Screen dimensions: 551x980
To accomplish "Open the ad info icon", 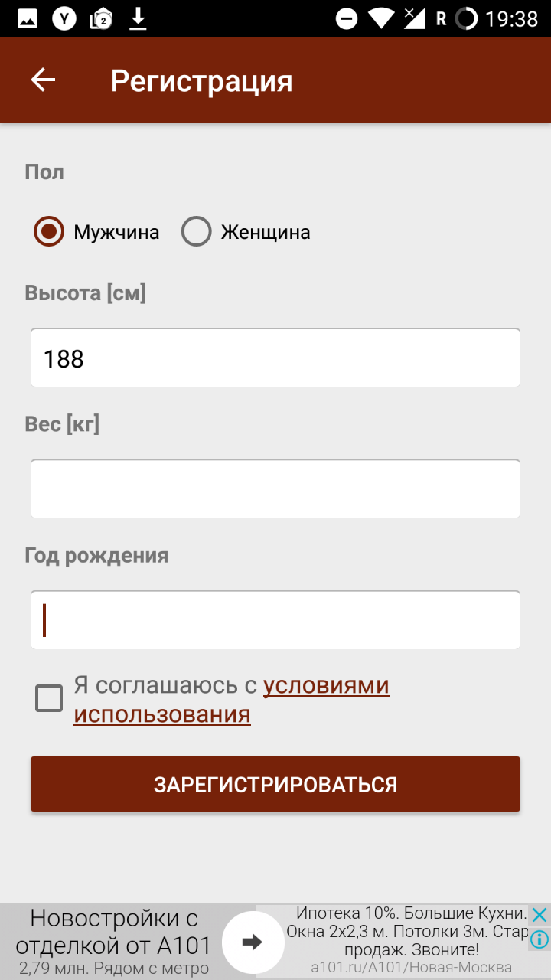I will pos(540,939).
